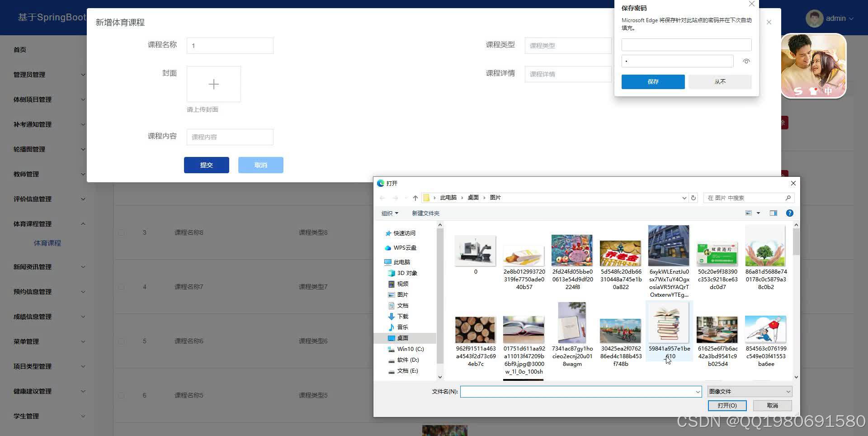Select 首页 in the sidebar menu

pos(19,50)
